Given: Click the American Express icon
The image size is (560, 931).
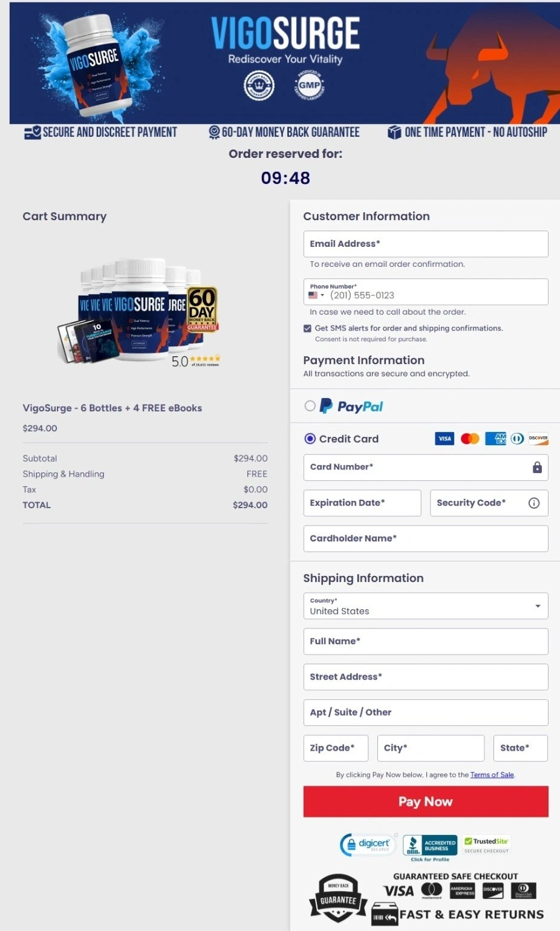Looking at the screenshot, I should 495,438.
